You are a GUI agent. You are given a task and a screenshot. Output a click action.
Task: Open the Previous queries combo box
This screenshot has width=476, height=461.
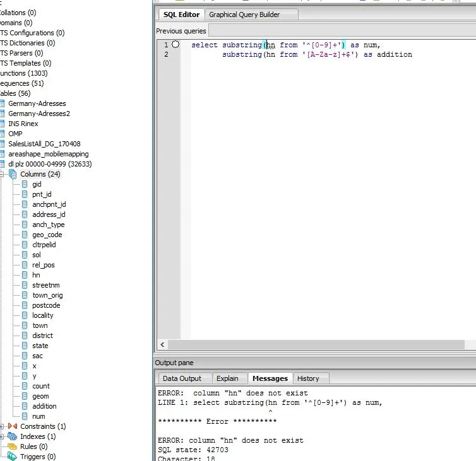point(342,31)
